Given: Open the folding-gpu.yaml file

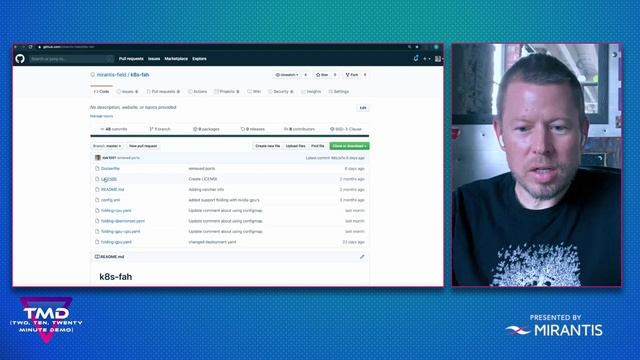Looking at the screenshot, I should [116, 242].
